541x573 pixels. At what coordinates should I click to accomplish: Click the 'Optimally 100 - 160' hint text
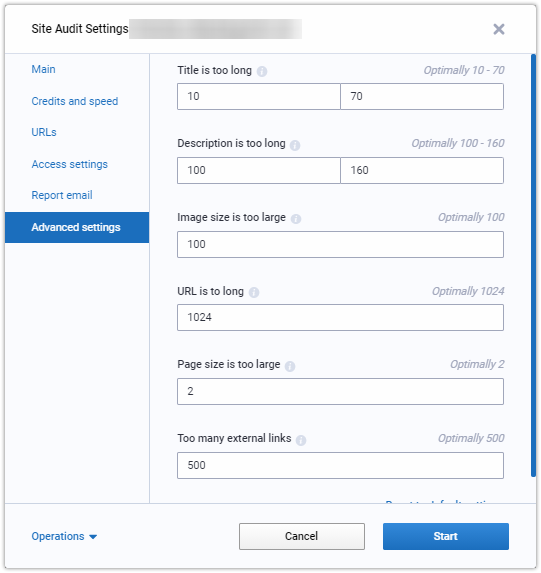[458, 143]
